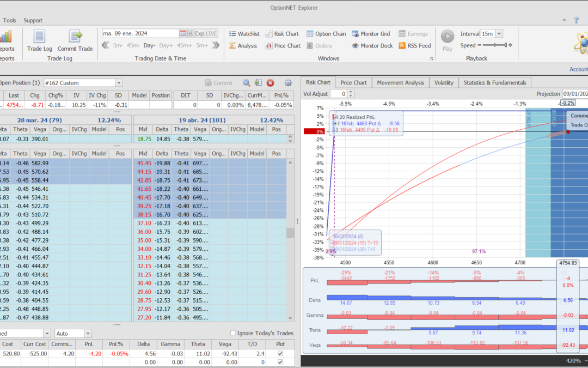Open the RSS Feed window
Viewport: 588px width, 368px height.
click(415, 46)
